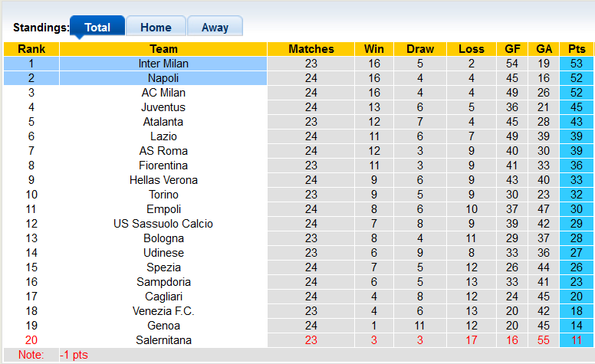Open Hellas Verona team entry
Viewport: 595px width, 364px height.
[x=163, y=180]
